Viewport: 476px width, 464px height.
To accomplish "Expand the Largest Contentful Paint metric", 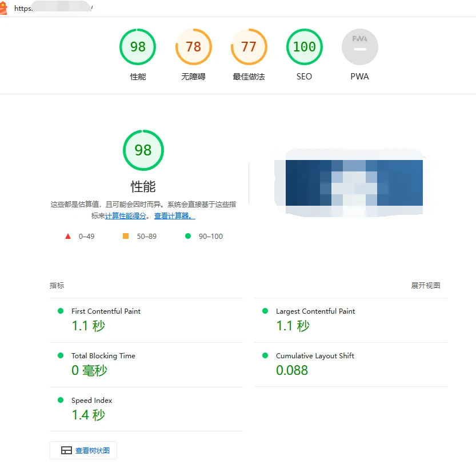I will (315, 311).
